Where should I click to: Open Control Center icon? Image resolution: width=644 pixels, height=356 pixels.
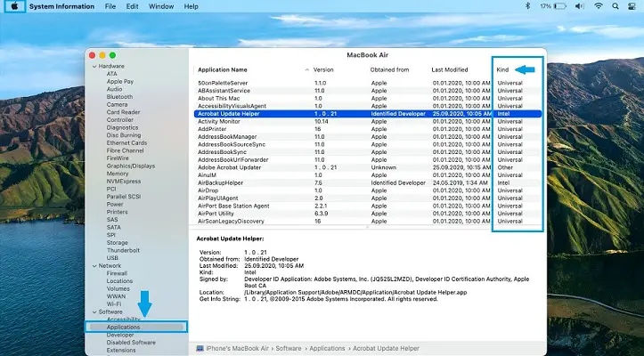coord(633,6)
